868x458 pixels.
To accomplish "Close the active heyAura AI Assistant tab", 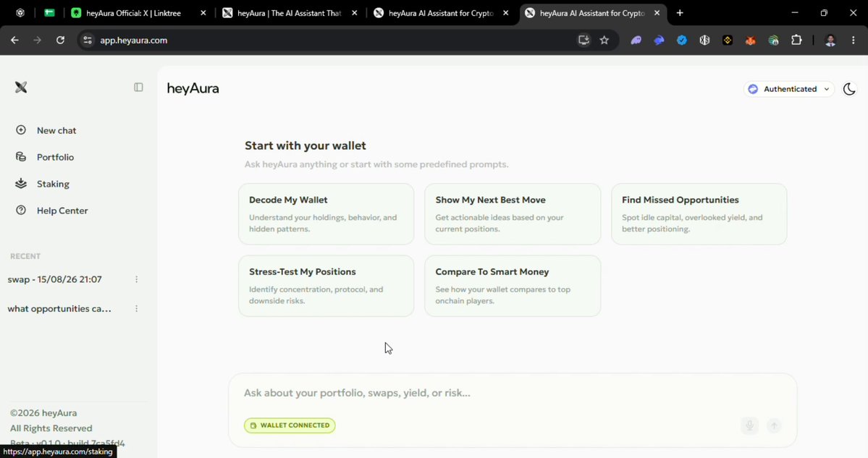I will tap(657, 13).
